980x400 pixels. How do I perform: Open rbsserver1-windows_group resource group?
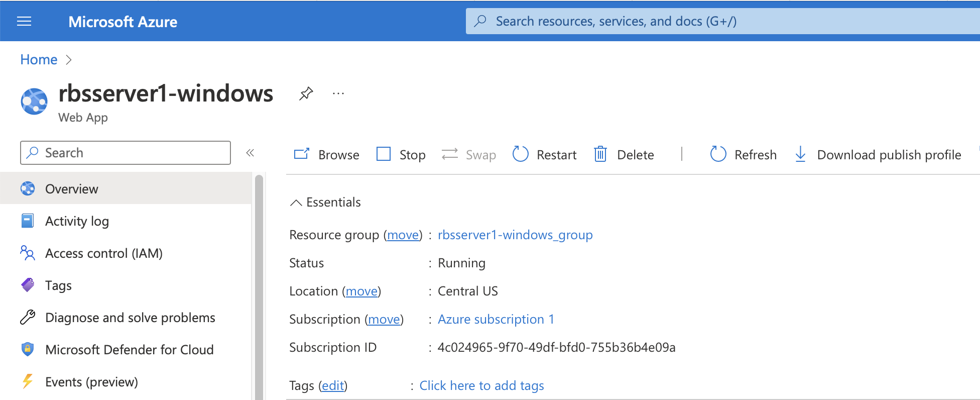[x=515, y=235]
